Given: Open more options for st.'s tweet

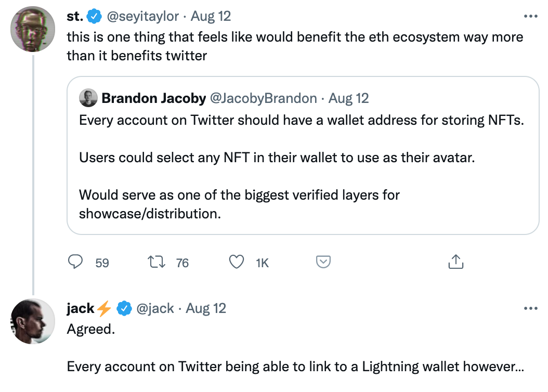Looking at the screenshot, I should tap(530, 17).
